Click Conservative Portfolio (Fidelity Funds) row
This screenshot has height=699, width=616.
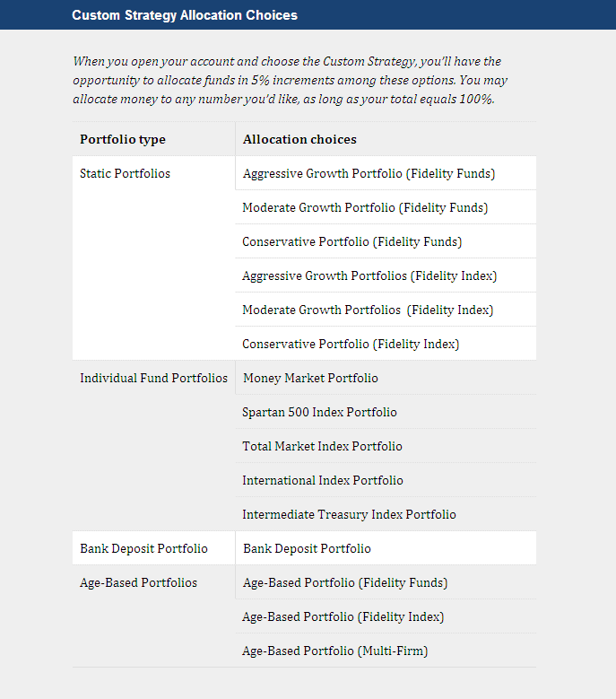(x=352, y=241)
